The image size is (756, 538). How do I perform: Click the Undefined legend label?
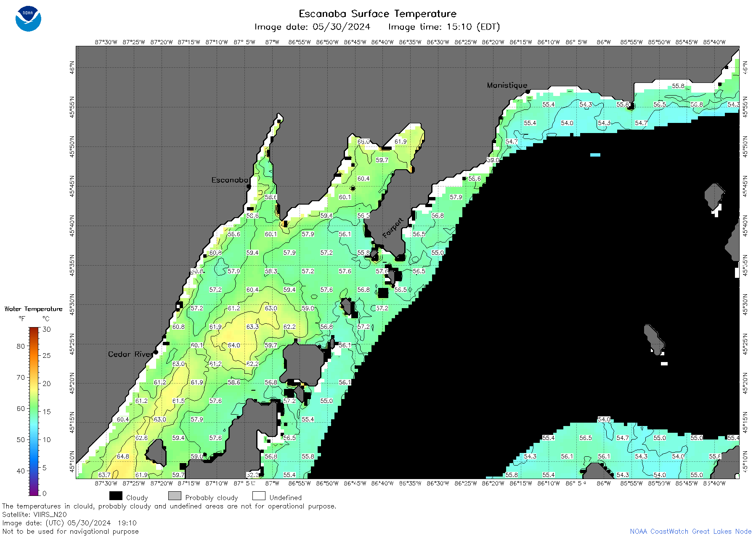[x=285, y=498]
